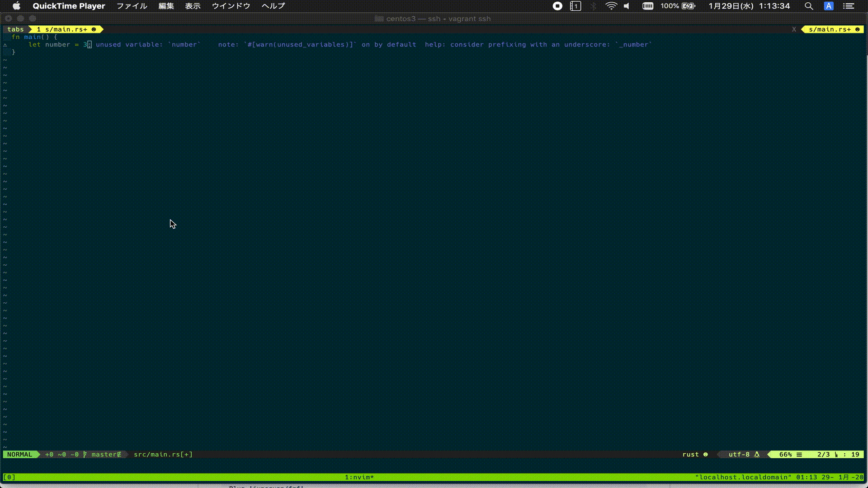The width and height of the screenshot is (868, 488).
Task: Open Spotlight via the magnifier icon
Action: click(x=809, y=6)
